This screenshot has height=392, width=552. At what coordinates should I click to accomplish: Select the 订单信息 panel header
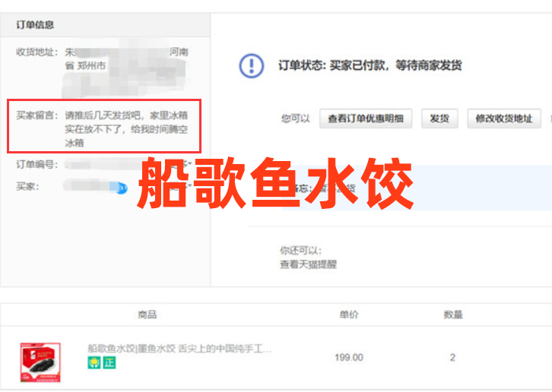pos(36,24)
